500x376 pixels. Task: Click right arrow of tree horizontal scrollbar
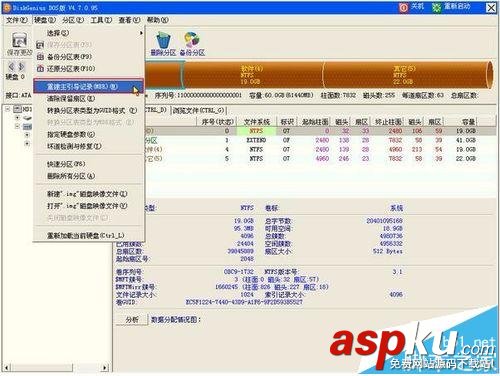(105, 367)
